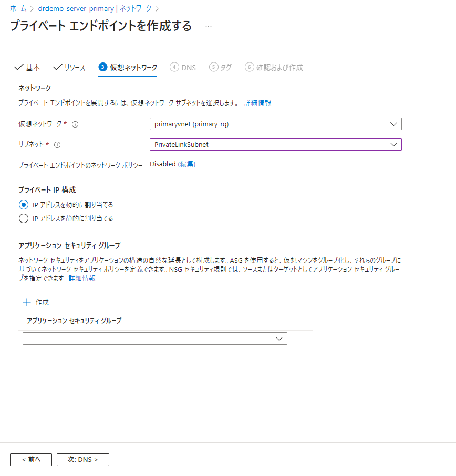Go to the リソース tab
This screenshot has height=476, width=456.
(69, 67)
